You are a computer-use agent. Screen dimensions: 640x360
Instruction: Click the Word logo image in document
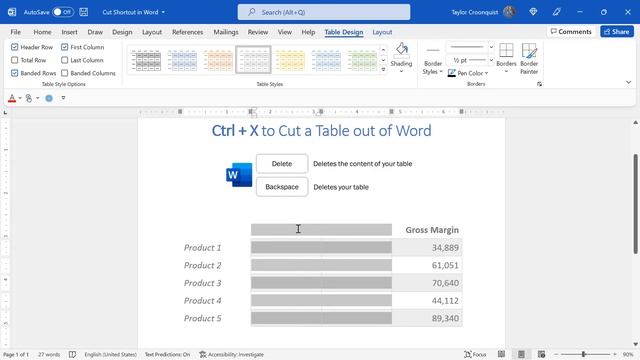pos(239,175)
